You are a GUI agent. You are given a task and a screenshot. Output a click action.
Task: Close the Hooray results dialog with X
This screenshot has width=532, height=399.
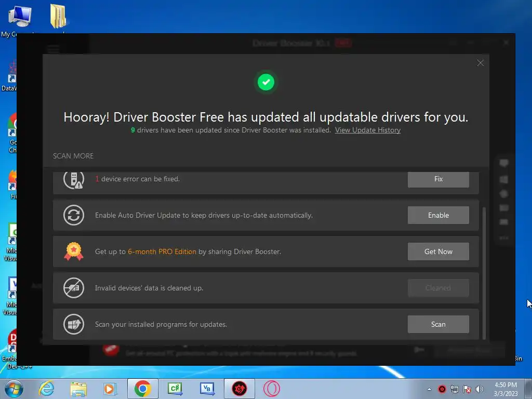point(480,63)
